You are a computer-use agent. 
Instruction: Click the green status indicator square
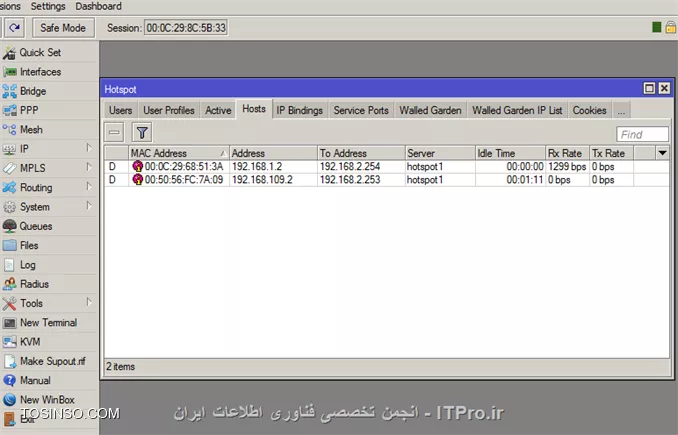coord(656,28)
